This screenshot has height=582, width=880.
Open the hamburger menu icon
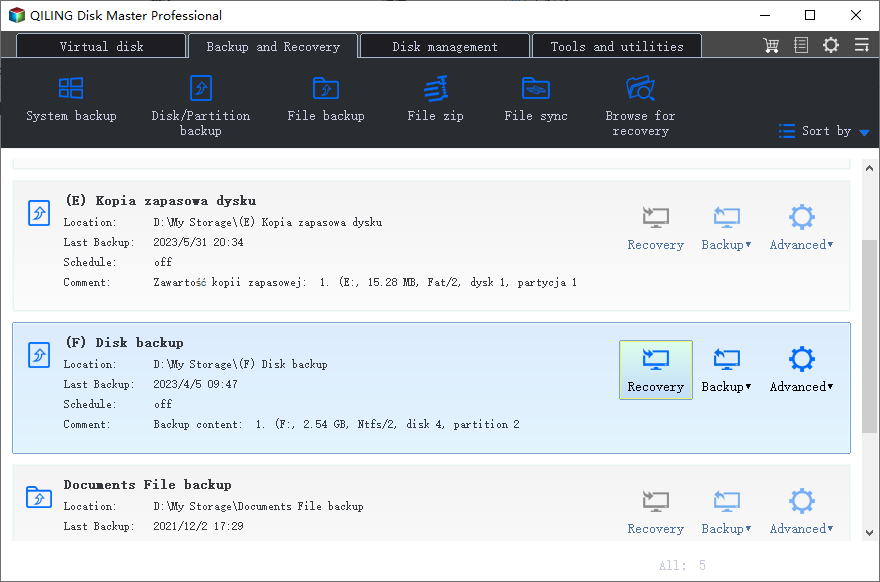(x=861, y=45)
